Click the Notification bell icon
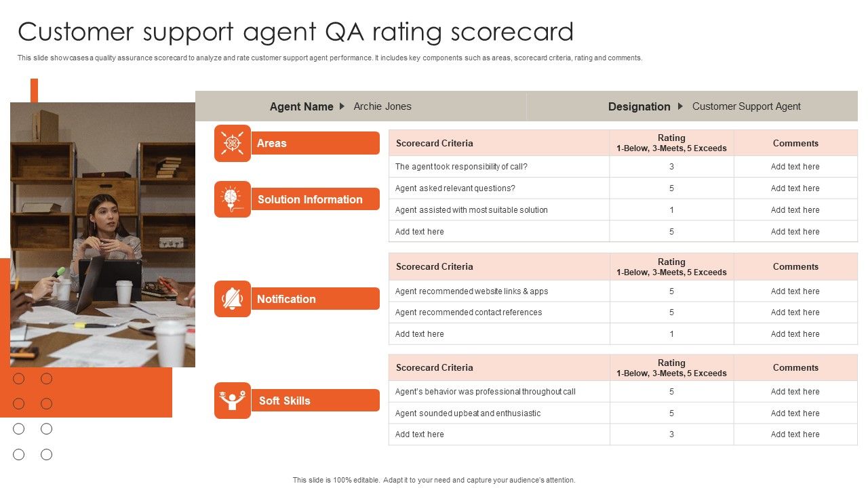Image resolution: width=868 pixels, height=488 pixels. point(233,299)
